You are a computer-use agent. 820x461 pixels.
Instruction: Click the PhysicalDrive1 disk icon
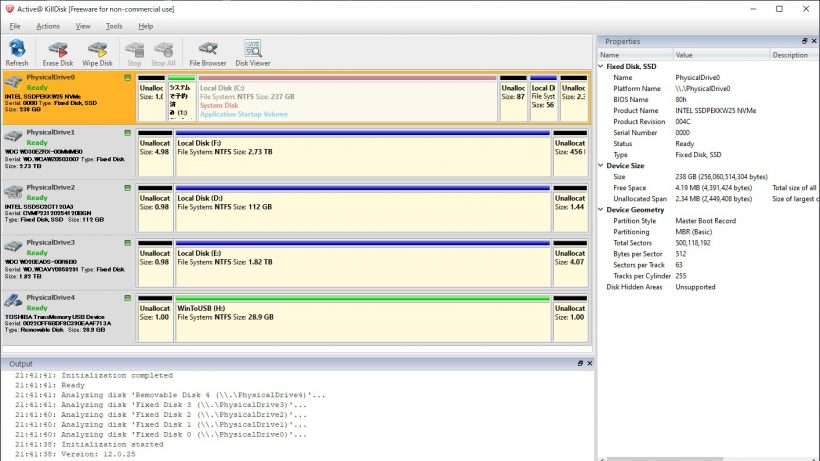(13, 136)
